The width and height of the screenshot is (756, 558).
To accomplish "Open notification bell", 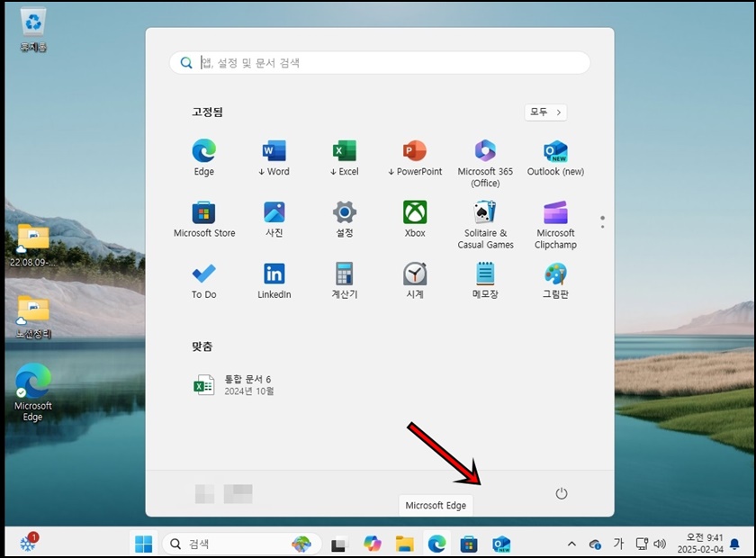I will point(734,544).
